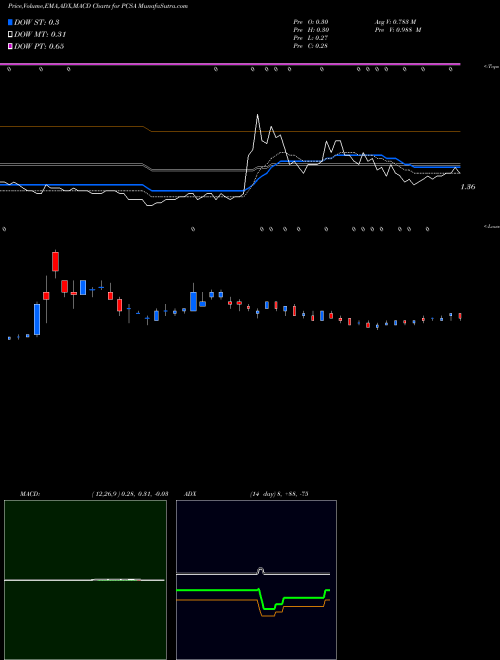Click the last red candlestick at right end
The image size is (500, 660).
tap(460, 316)
